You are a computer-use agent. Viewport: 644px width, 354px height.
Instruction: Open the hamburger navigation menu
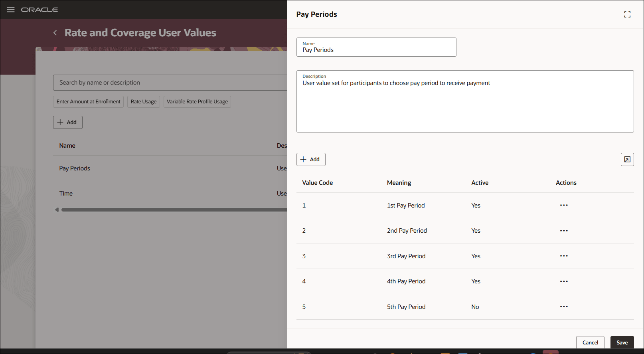point(11,10)
